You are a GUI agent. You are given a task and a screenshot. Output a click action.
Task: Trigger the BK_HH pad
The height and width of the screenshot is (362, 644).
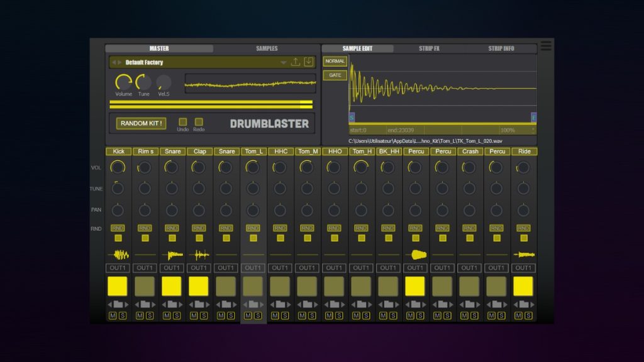click(x=388, y=286)
